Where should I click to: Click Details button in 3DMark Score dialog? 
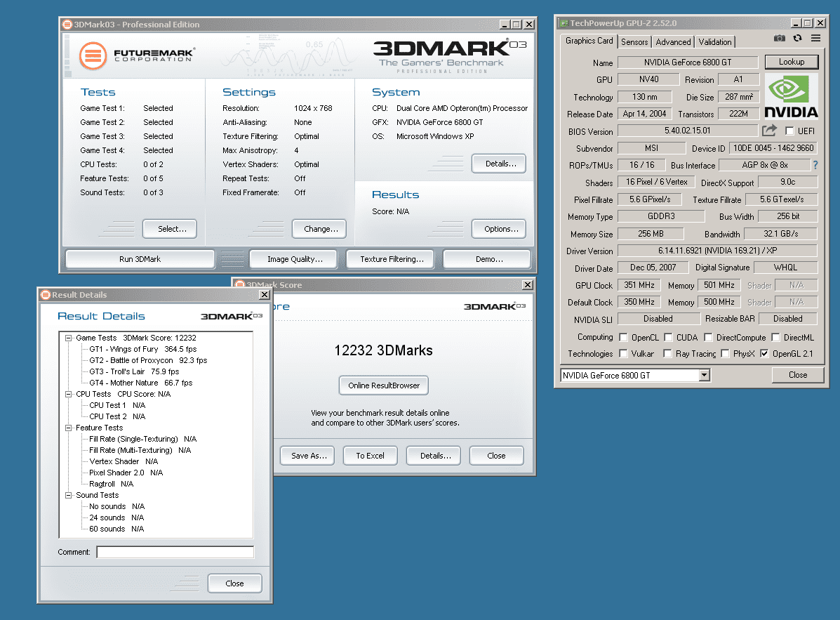[435, 456]
